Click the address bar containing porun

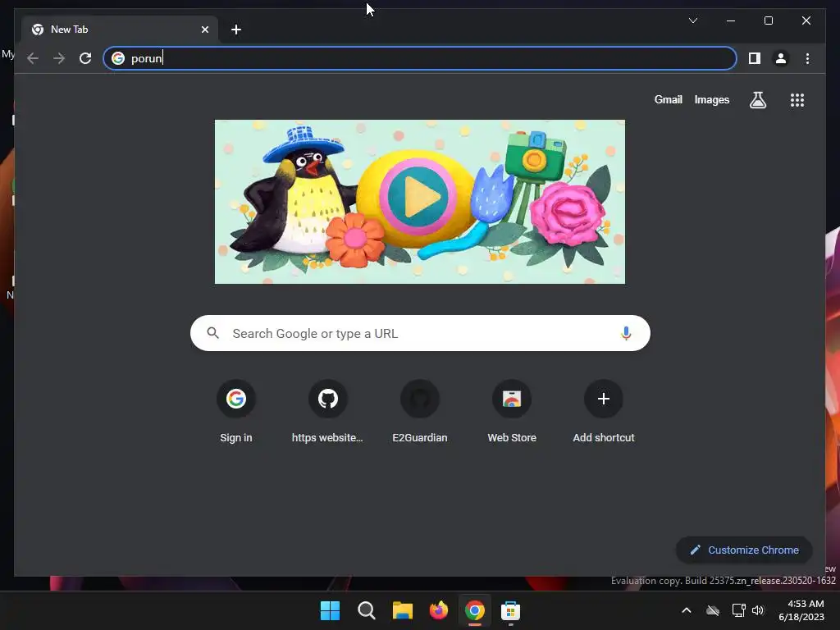tap(420, 58)
